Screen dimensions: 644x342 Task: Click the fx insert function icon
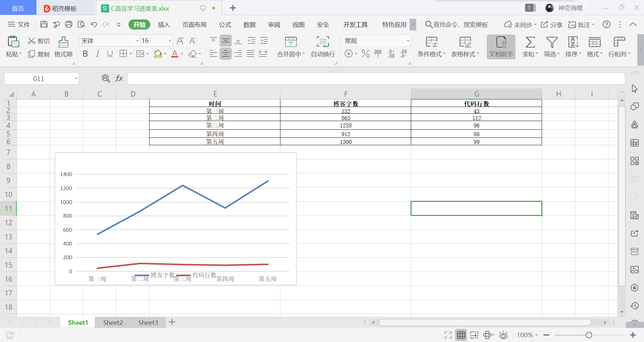click(119, 78)
